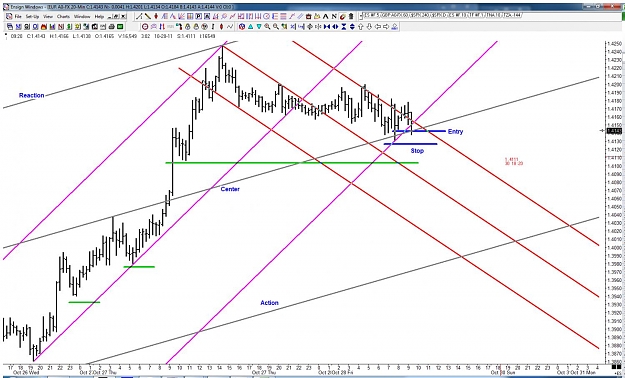Screen dimensions: 625x378
Task: Click the cascading windows icon
Action: [10, 27]
